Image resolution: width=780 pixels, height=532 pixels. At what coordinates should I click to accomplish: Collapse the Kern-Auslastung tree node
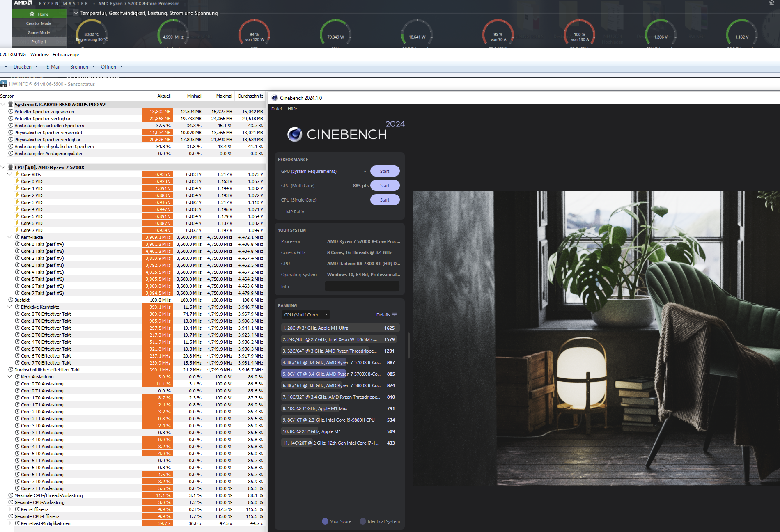point(9,377)
